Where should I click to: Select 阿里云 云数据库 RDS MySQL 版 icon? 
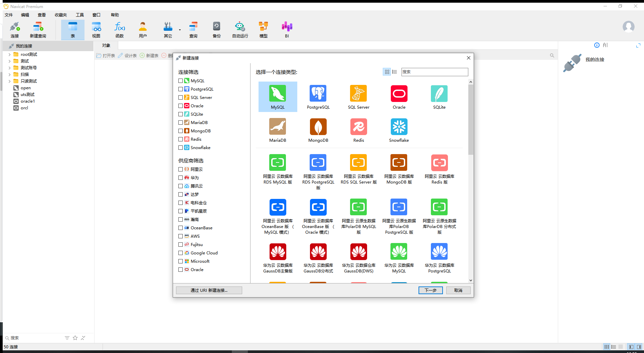[x=278, y=162]
